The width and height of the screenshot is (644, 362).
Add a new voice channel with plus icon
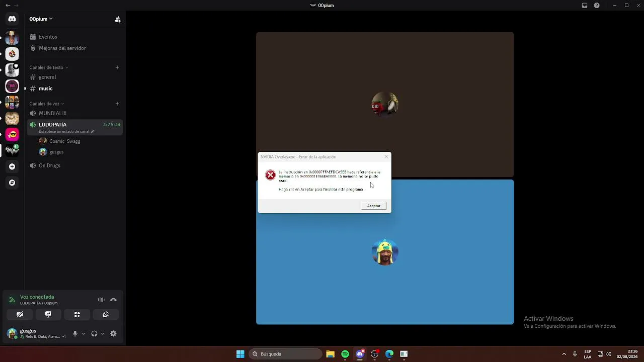[117, 104]
